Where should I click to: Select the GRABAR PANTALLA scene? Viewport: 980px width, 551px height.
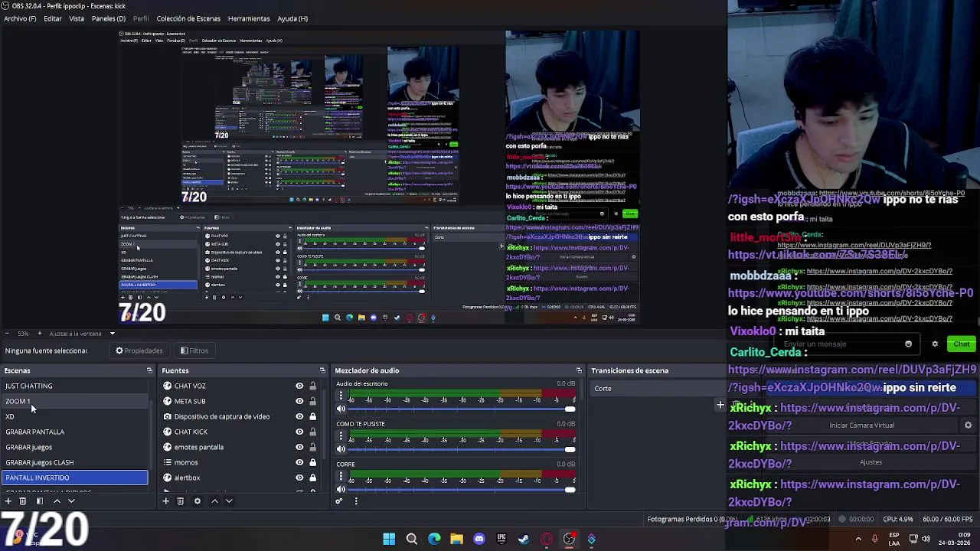74,432
